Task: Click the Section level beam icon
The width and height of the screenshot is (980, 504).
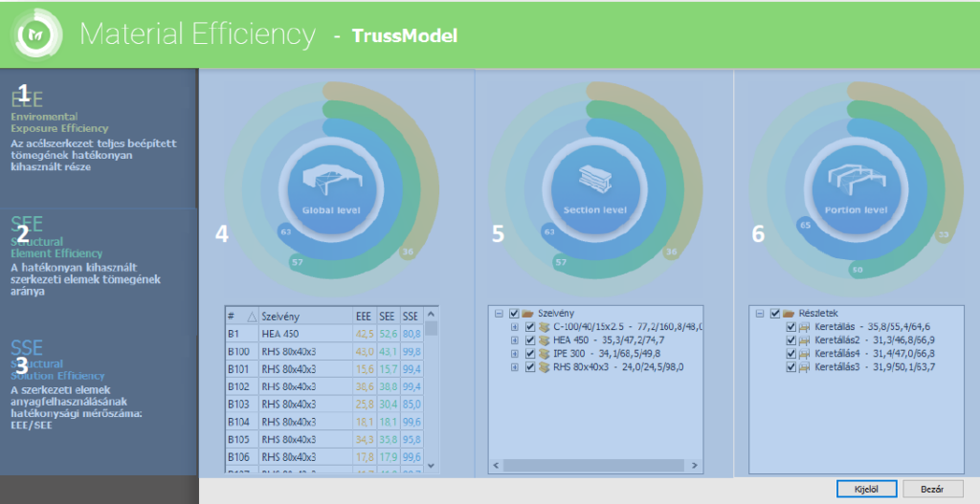Action: pos(595,179)
